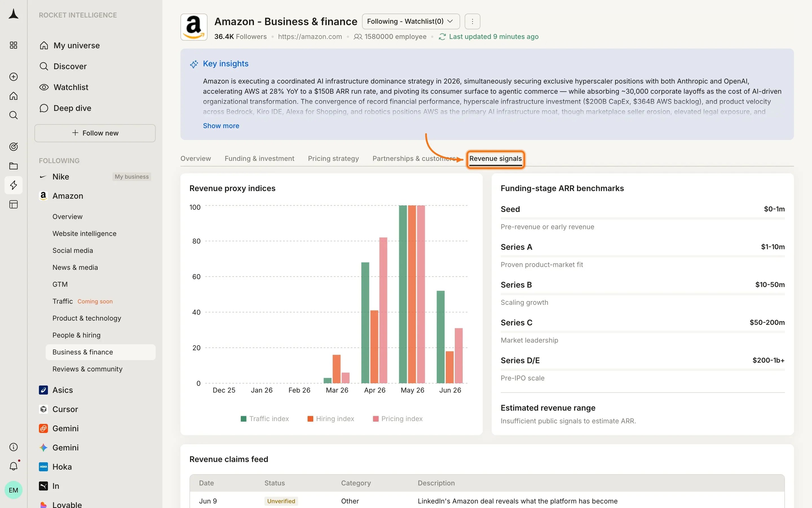
Task: Open the dashboard grid icon in rail
Action: coord(14,45)
